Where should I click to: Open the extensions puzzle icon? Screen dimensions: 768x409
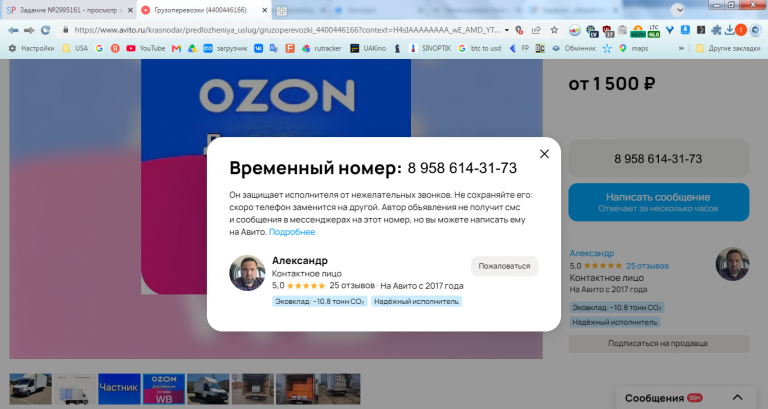point(716,30)
